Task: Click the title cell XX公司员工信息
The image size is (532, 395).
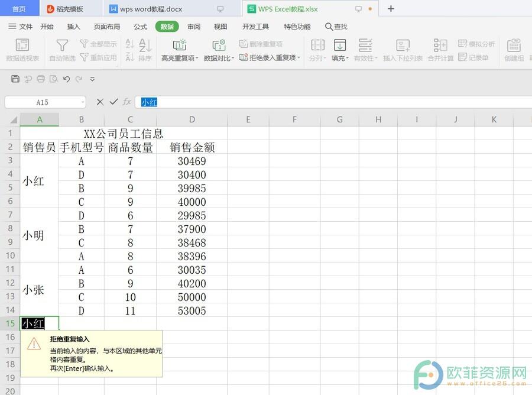Action: pyautogui.click(x=124, y=134)
